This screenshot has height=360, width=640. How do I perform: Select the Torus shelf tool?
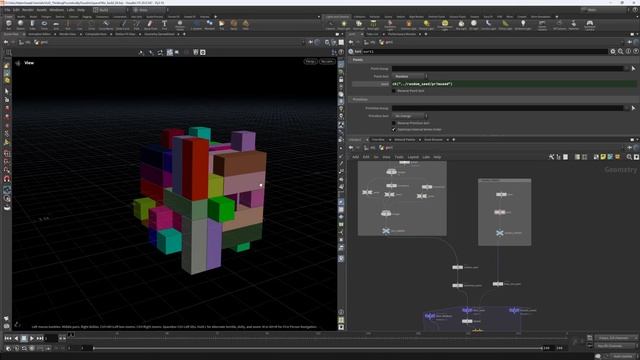click(x=44, y=25)
